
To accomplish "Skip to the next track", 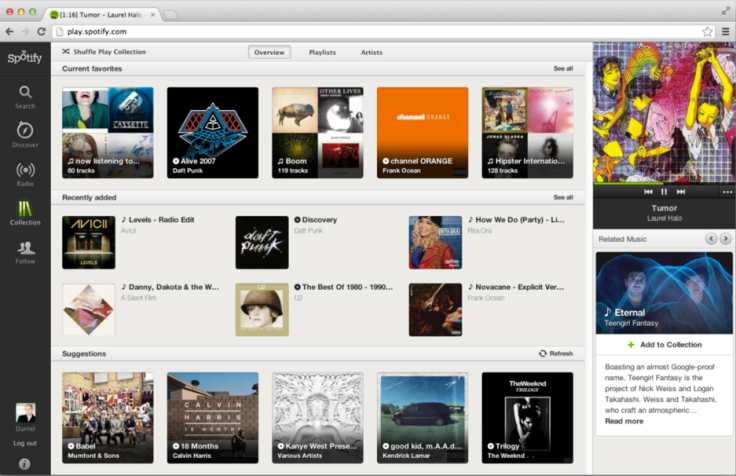I will [x=681, y=192].
